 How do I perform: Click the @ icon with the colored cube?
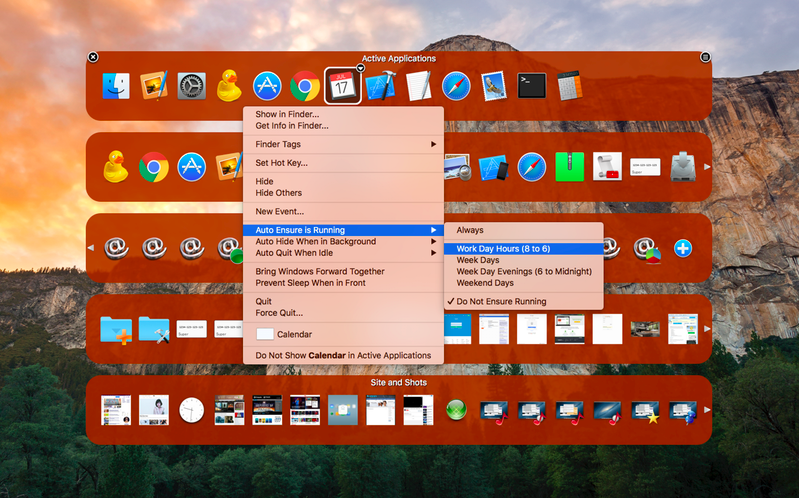tap(646, 250)
